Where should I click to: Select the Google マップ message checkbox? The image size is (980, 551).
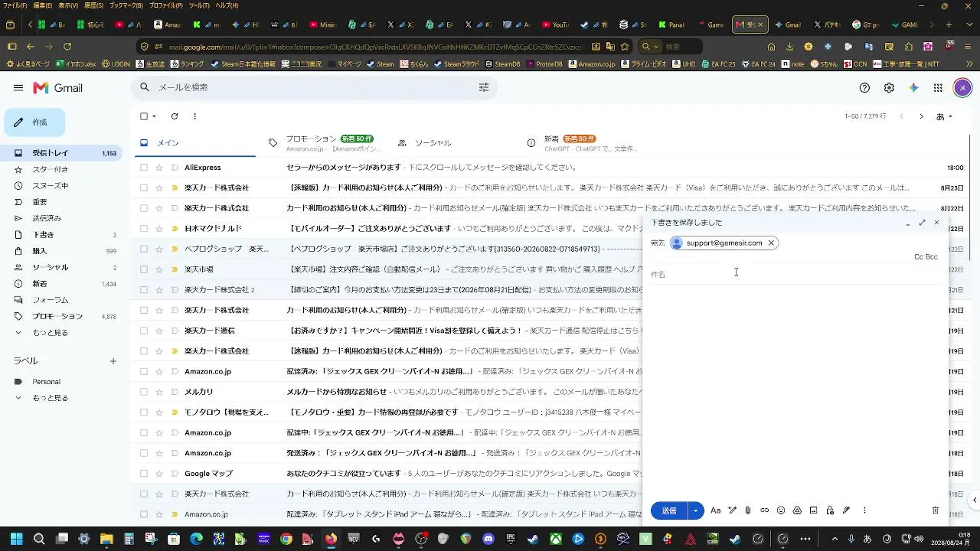point(144,474)
